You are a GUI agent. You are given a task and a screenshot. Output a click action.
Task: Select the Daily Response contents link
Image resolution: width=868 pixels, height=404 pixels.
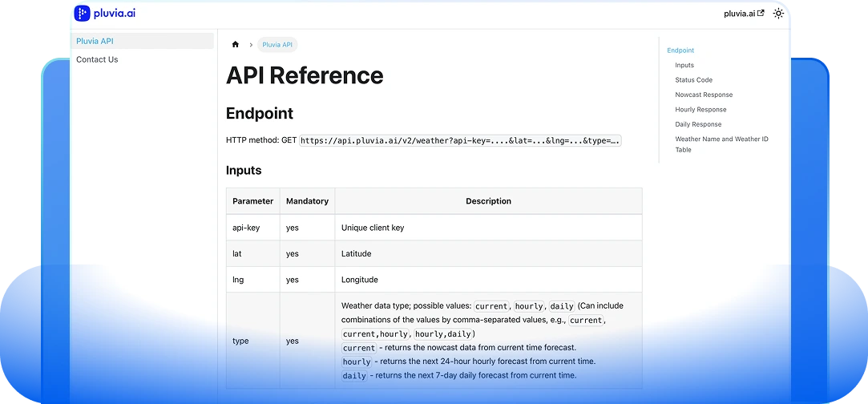pos(698,124)
